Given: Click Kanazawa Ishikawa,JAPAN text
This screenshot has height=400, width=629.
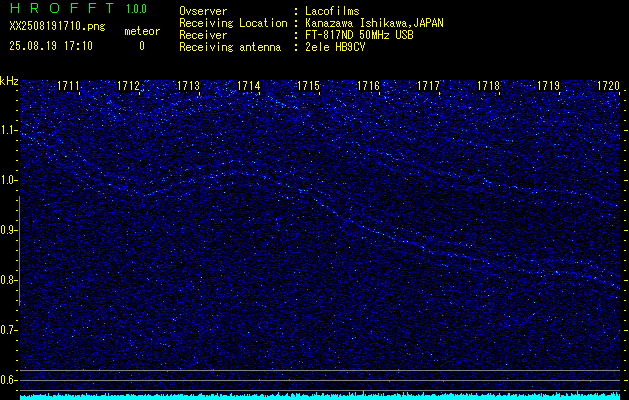Looking at the screenshot, I should click(374, 23).
